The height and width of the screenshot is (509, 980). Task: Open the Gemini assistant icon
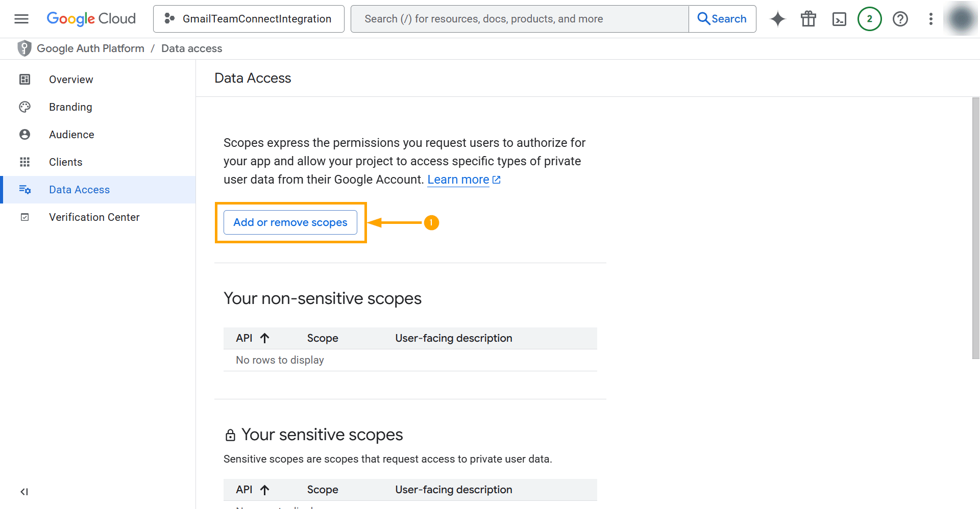[x=777, y=18]
